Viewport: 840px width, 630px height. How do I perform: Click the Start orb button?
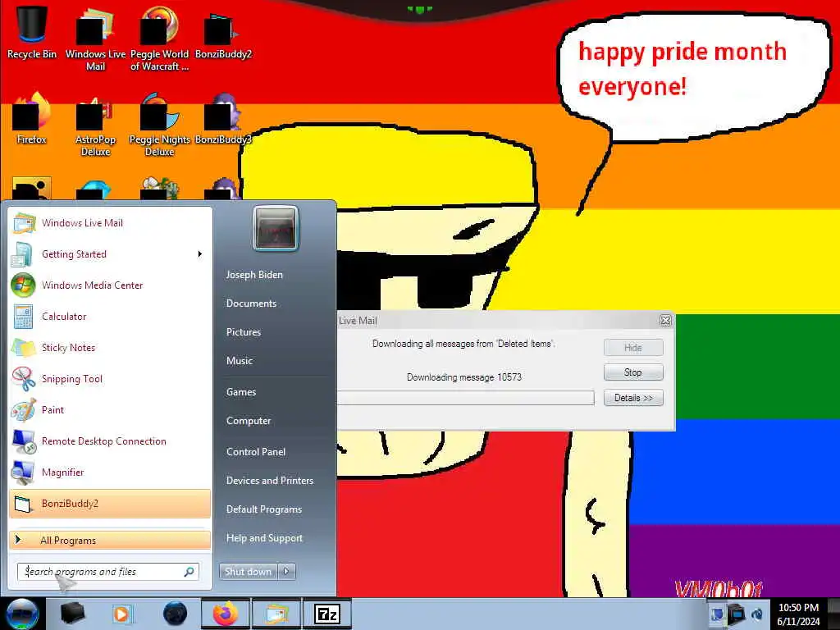tap(21, 614)
